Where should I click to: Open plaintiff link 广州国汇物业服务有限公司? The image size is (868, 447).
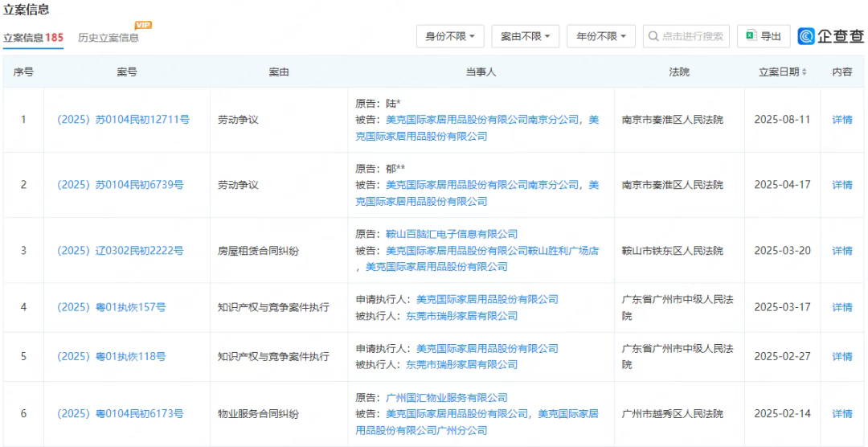pos(447,397)
